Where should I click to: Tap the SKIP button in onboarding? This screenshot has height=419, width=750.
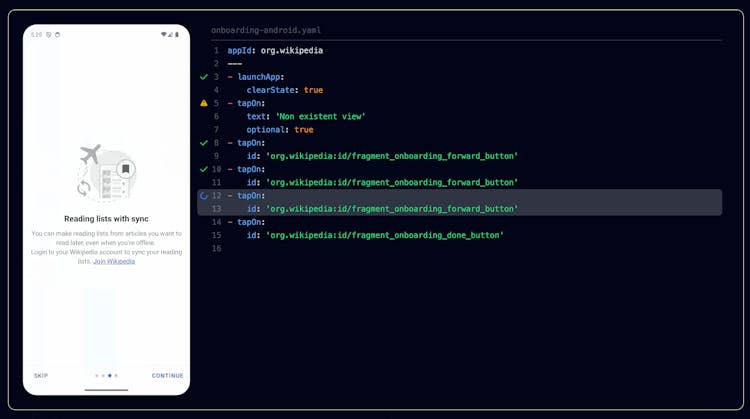41,376
